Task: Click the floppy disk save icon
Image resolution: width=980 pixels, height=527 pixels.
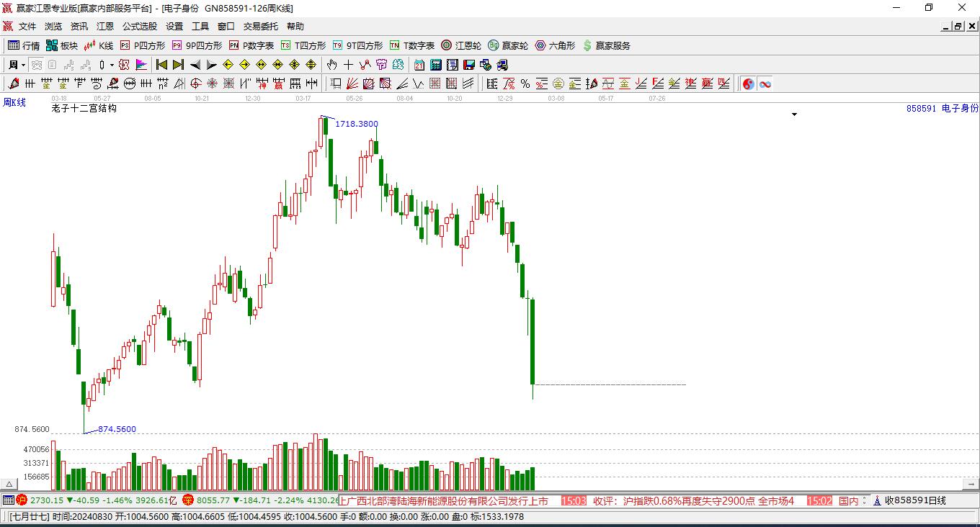Action: point(468,65)
